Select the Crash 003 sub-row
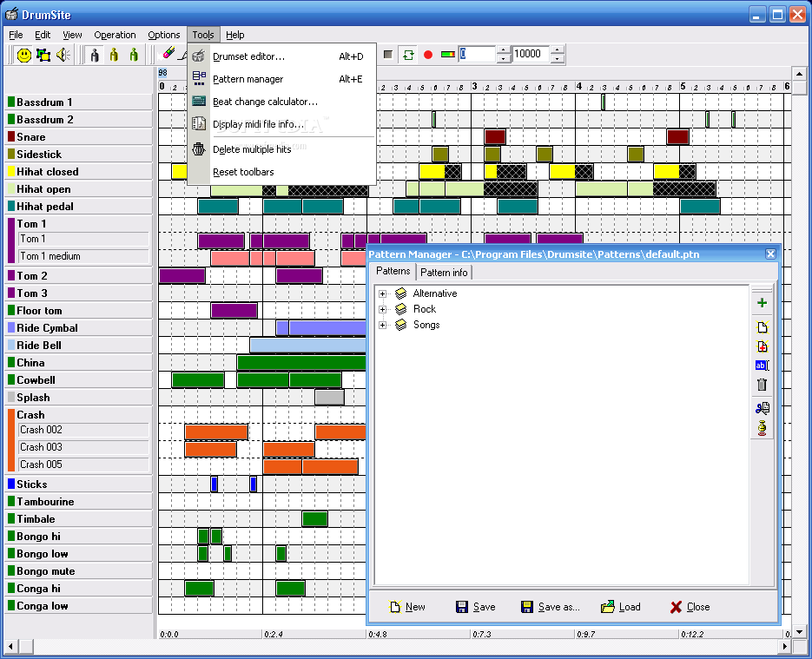812x659 pixels. click(83, 447)
